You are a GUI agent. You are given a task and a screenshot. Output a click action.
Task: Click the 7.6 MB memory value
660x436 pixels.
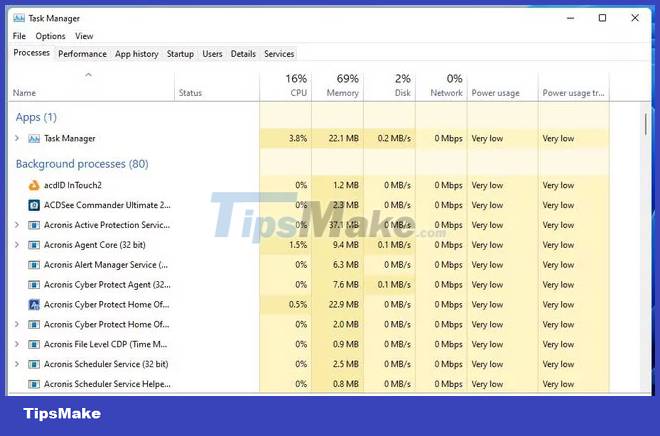346,285
